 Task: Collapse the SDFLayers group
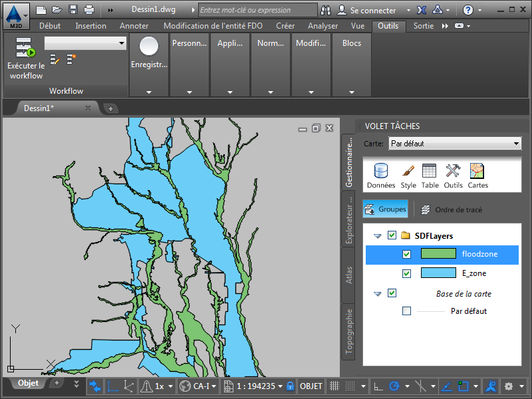click(x=378, y=235)
